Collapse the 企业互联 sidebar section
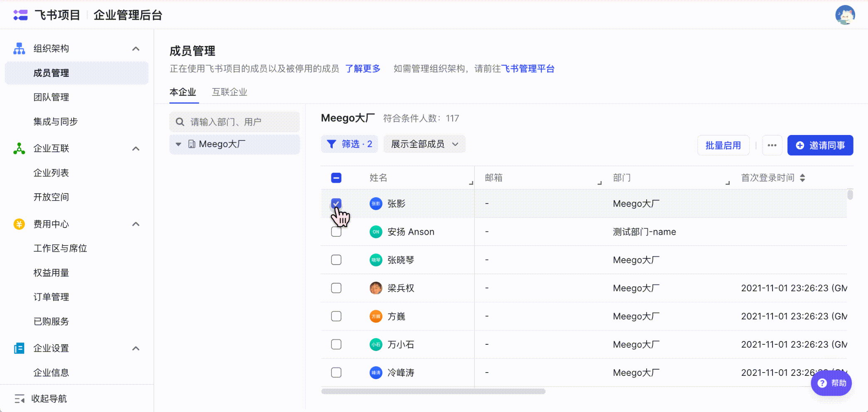 [136, 149]
